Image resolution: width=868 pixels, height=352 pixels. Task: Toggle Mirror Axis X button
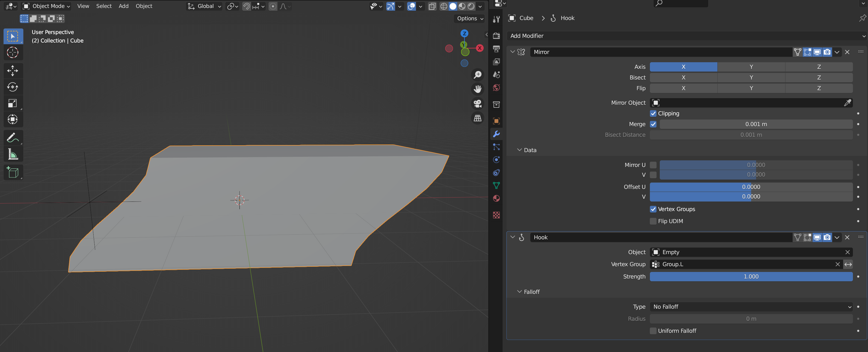[683, 67]
